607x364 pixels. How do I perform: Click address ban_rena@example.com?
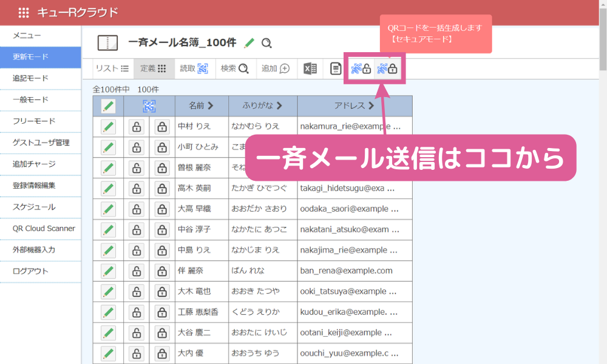click(x=346, y=271)
